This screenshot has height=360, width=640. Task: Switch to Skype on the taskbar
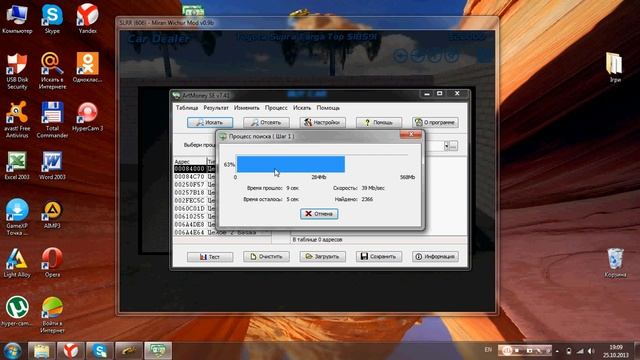pyautogui.click(x=100, y=351)
